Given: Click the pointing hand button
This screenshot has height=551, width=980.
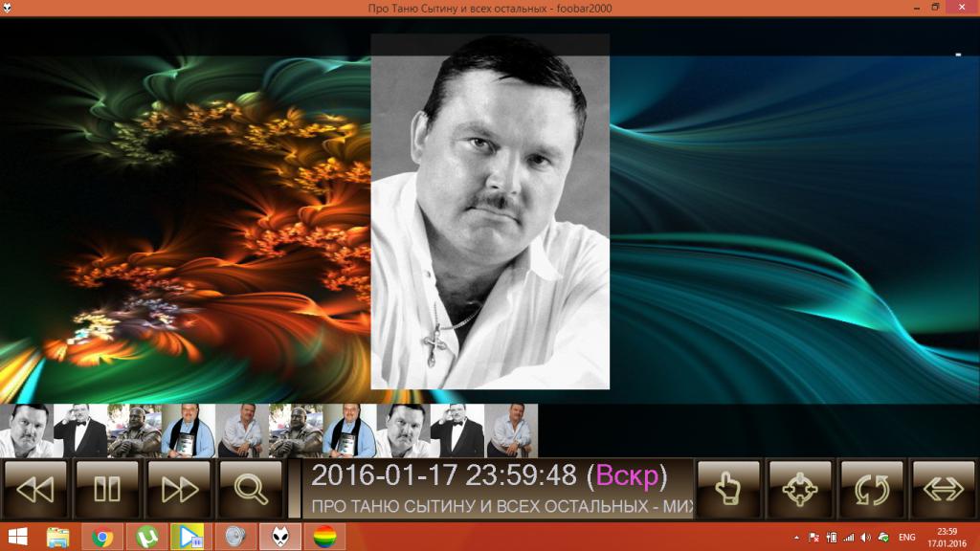Looking at the screenshot, I should [x=728, y=489].
